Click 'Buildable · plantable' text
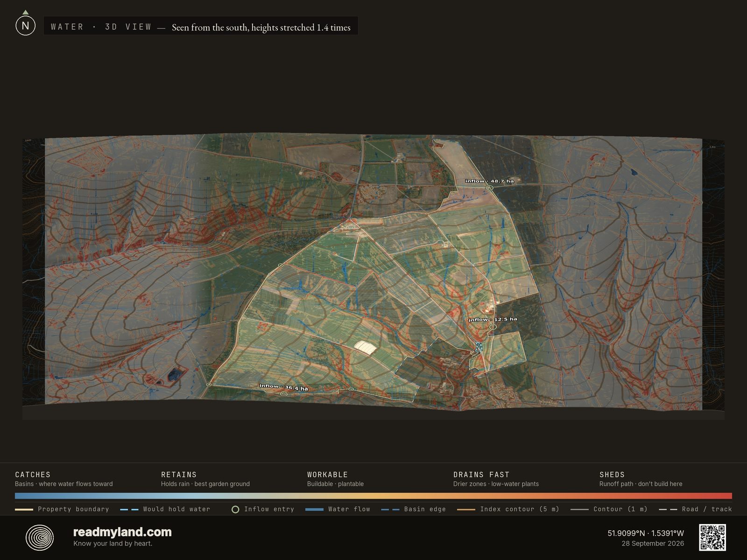Viewport: 747px width, 560px height. click(335, 484)
